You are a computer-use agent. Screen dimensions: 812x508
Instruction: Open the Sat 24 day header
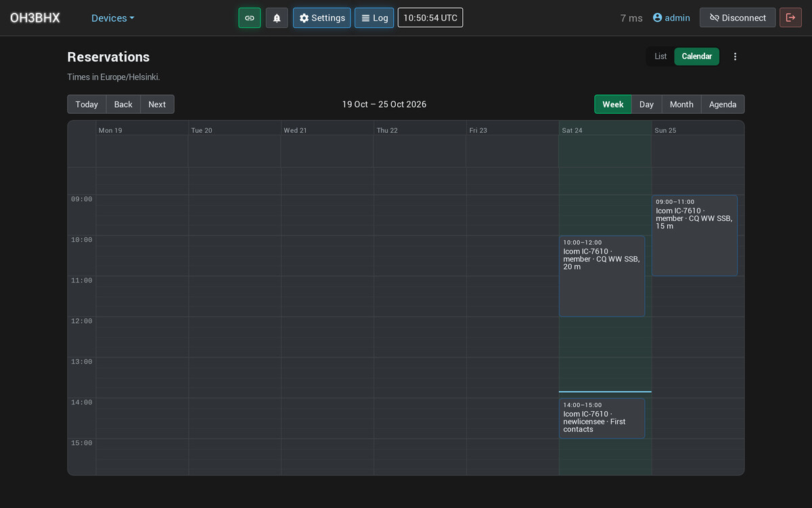tap(572, 130)
